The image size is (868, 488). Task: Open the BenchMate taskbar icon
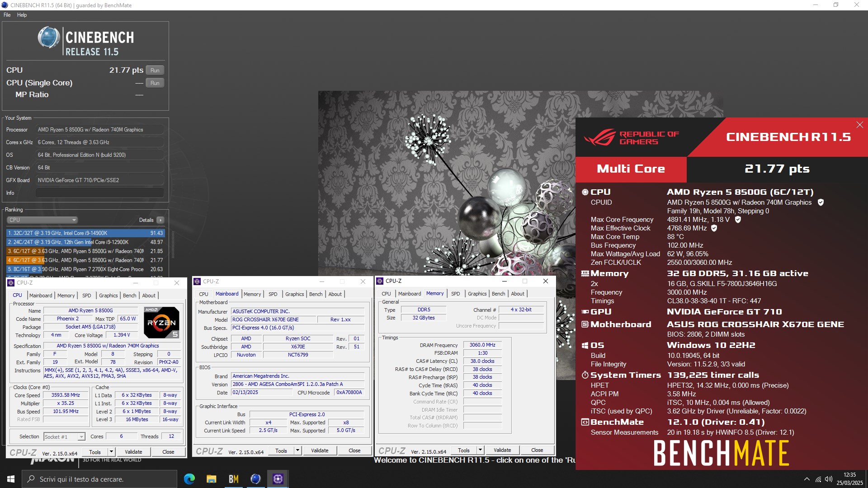(234, 479)
